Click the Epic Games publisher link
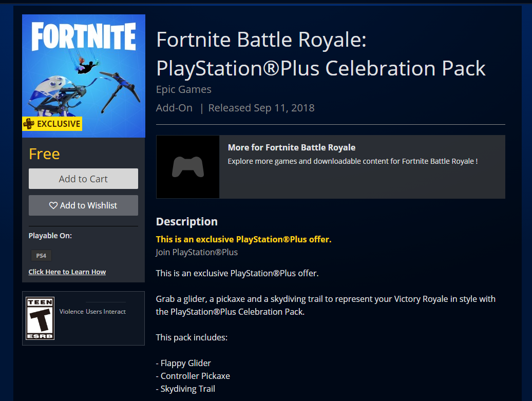532x401 pixels. point(183,89)
